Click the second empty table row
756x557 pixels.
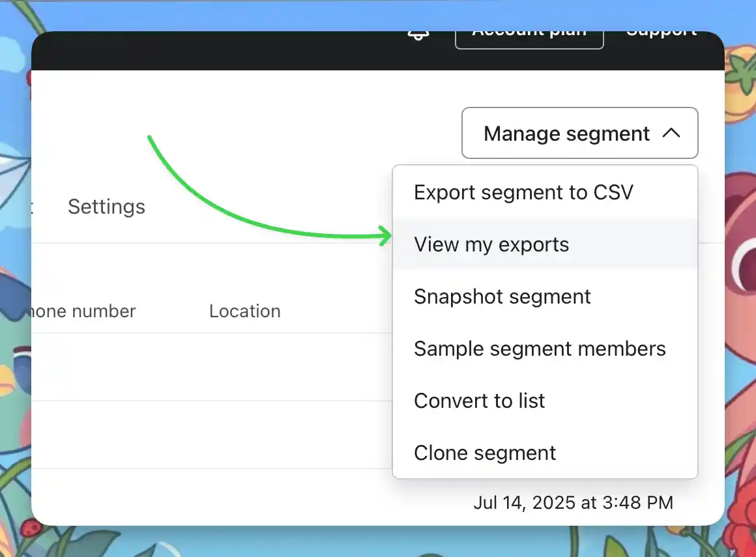(x=196, y=433)
